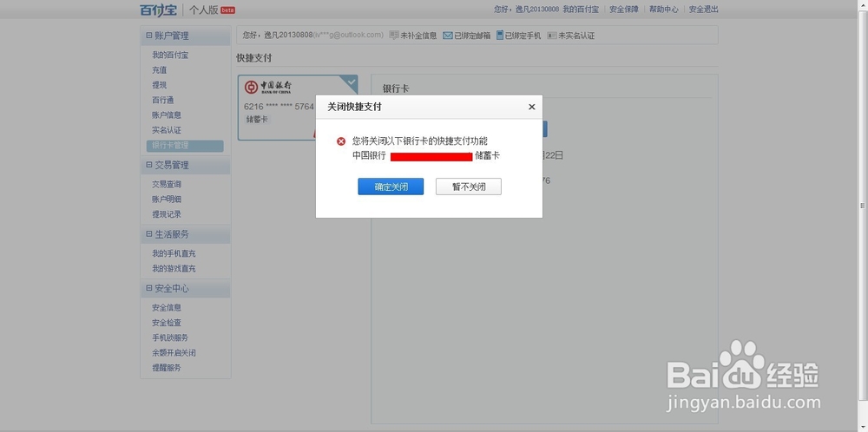Collapse the 交易管理 section
The image size is (868, 432).
pyautogui.click(x=148, y=165)
